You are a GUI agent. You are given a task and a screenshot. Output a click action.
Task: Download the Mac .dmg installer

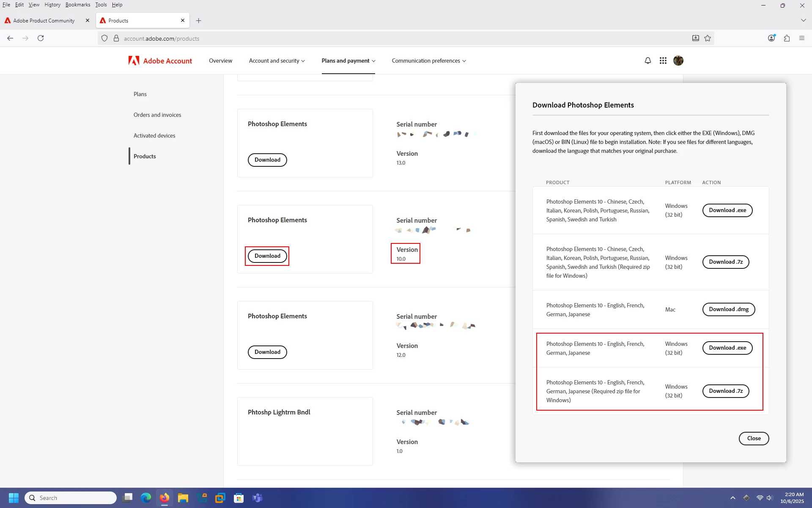click(x=728, y=309)
